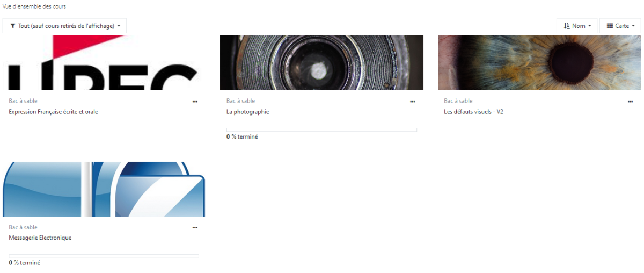Open three-dots menu for Les défauts visuels
This screenshot has width=644, height=273.
pos(630,101)
